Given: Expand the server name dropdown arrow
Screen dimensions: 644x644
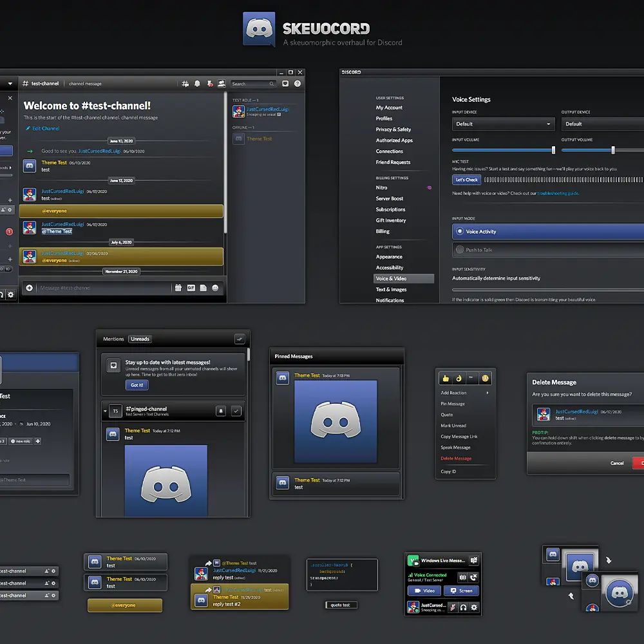Looking at the screenshot, I should [10, 84].
